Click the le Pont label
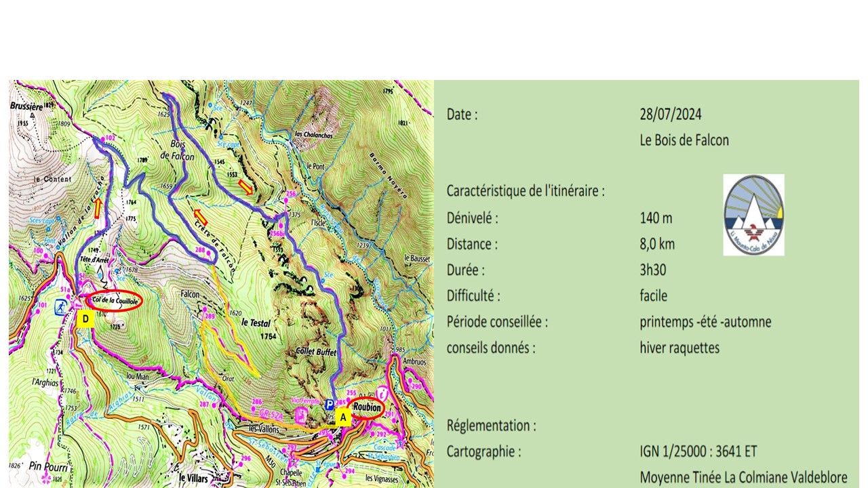The width and height of the screenshot is (868, 488). [317, 165]
